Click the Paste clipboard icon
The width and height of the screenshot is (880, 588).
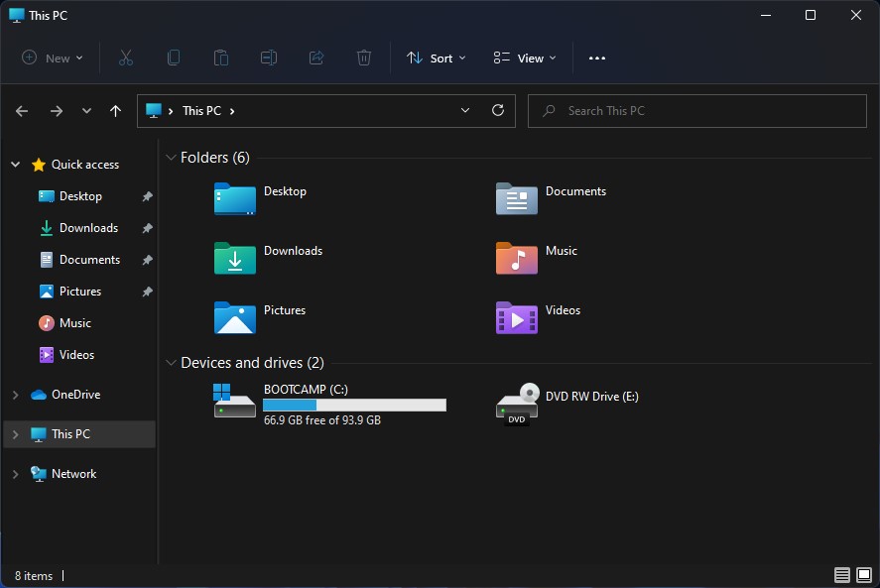(x=221, y=58)
